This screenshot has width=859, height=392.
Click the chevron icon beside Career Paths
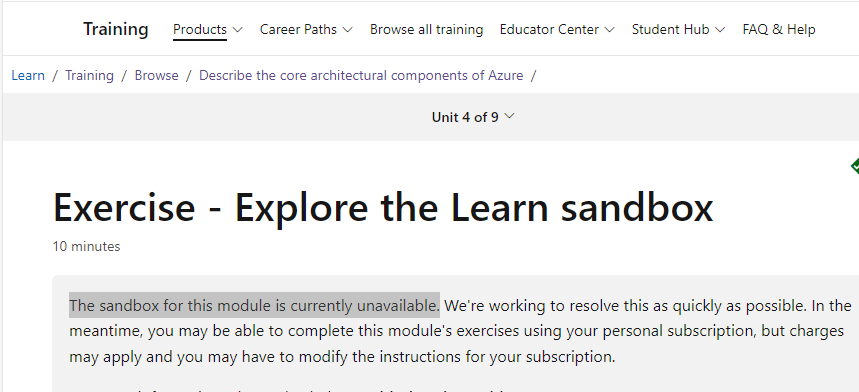347,30
